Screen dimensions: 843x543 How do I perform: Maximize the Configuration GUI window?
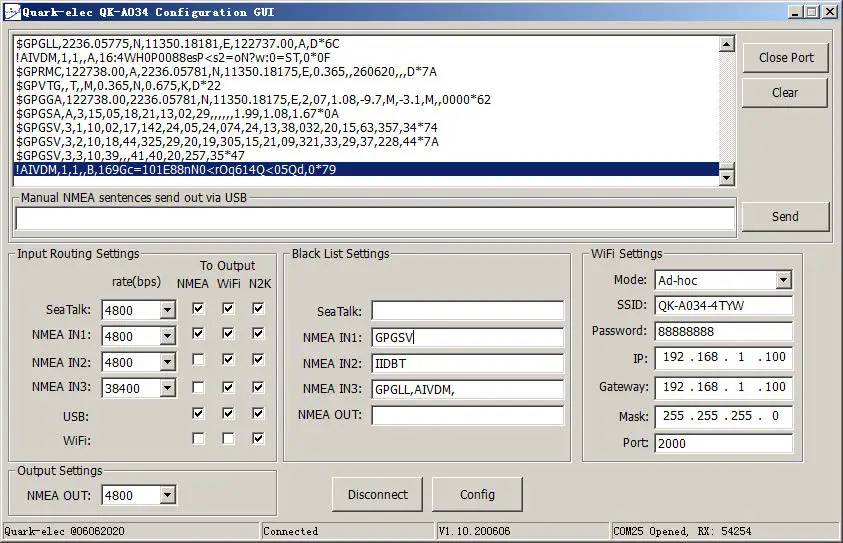pyautogui.click(x=812, y=12)
